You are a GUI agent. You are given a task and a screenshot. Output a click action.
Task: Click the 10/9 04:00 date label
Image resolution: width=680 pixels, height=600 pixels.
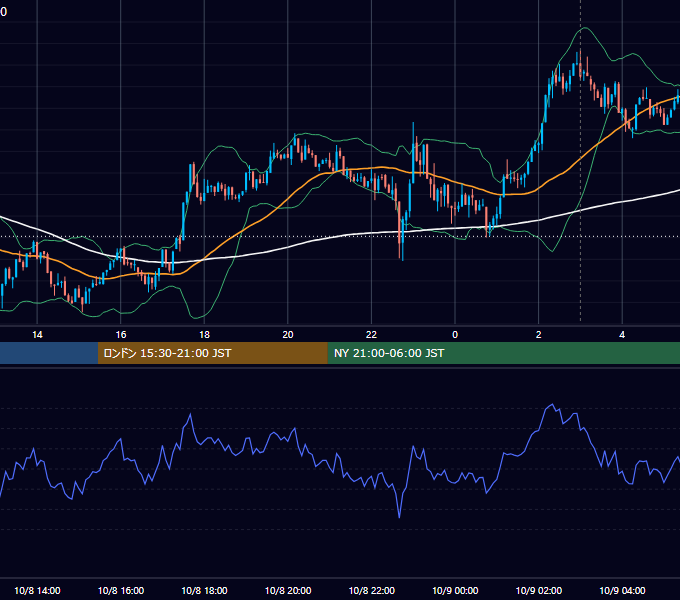point(622,590)
